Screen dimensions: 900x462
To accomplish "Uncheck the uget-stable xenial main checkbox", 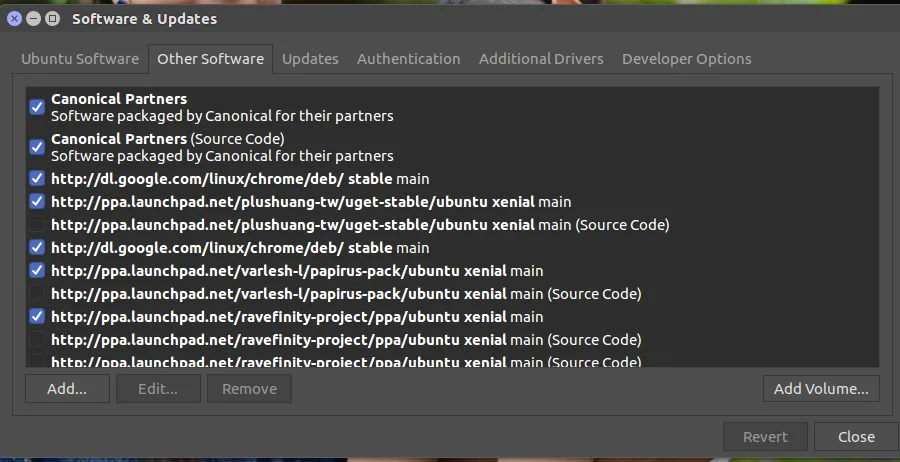I will click(x=37, y=202).
